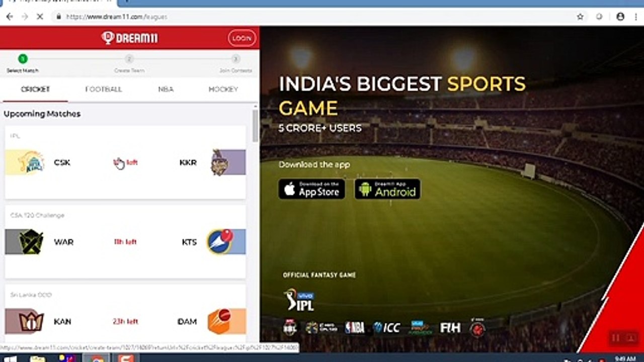Download from the App Store button

point(312,189)
